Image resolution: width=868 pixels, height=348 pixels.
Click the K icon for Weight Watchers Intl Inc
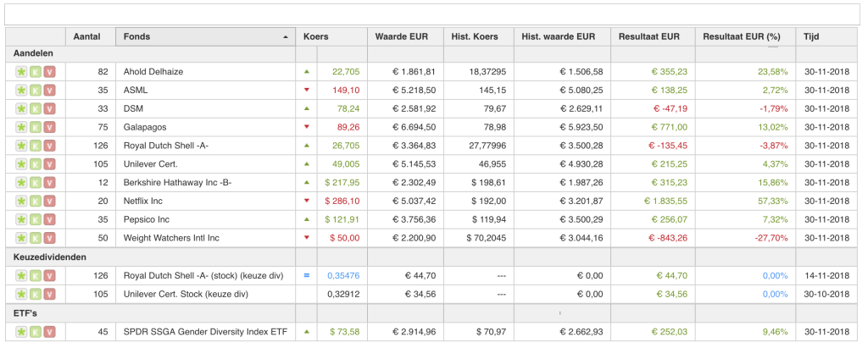(x=36, y=239)
